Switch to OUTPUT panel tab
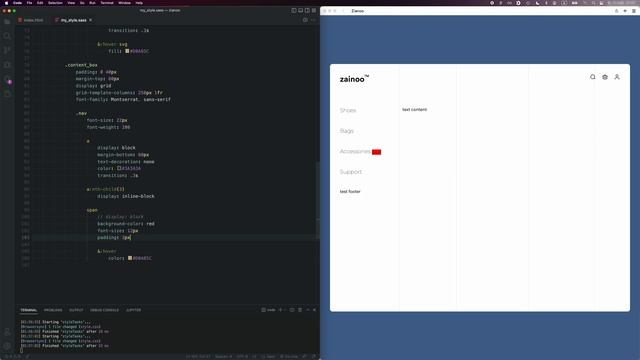The width and height of the screenshot is (640, 360). coord(76,310)
